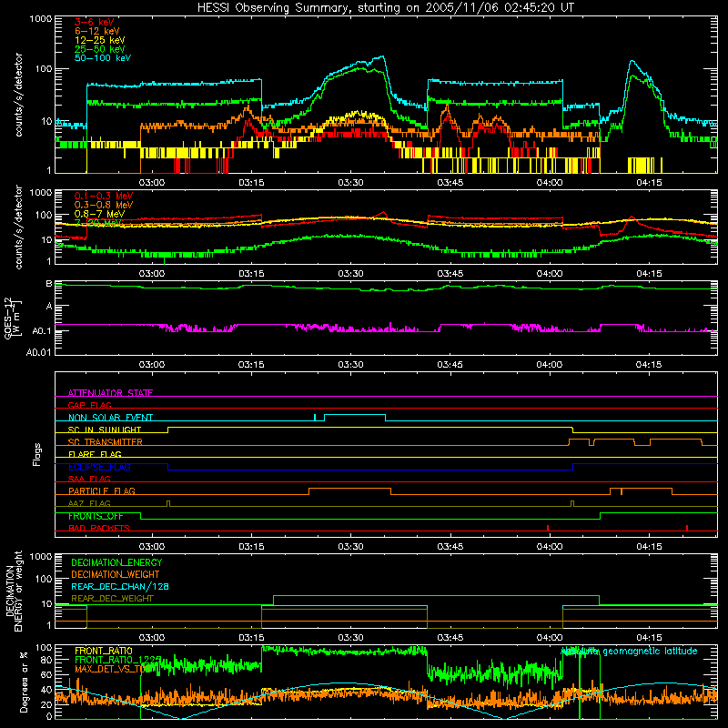
Task: Click the 04:15 tick under the keV plot
Action: (x=649, y=183)
